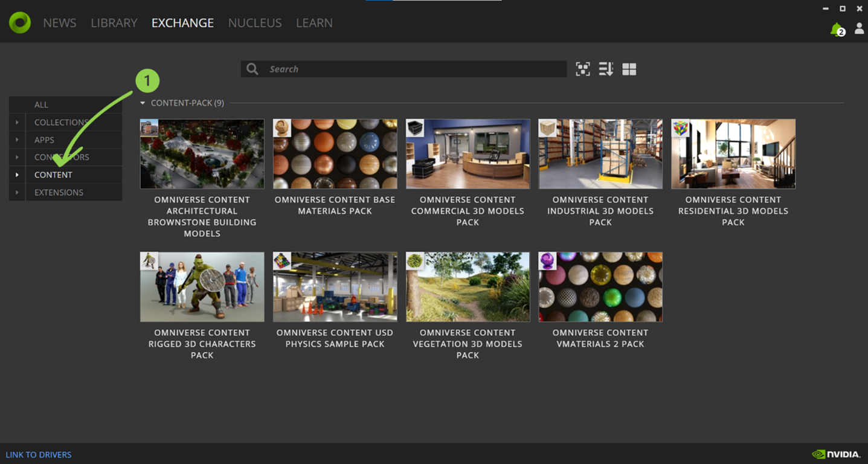Select the Exchange tab

(x=182, y=23)
